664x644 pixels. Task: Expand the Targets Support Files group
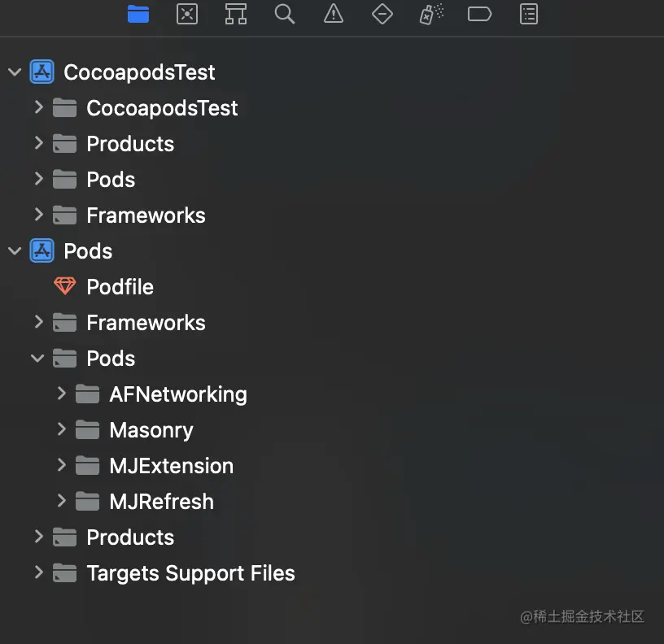(x=38, y=572)
